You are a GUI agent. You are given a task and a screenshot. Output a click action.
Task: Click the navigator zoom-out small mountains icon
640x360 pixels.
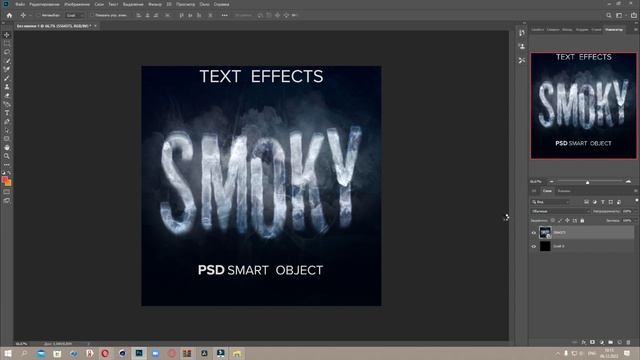pyautogui.click(x=552, y=181)
